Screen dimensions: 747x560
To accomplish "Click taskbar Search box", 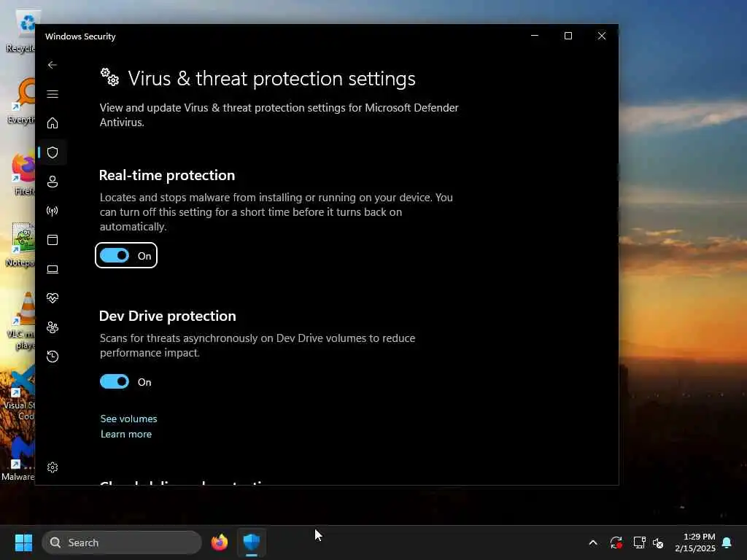I will pos(122,542).
